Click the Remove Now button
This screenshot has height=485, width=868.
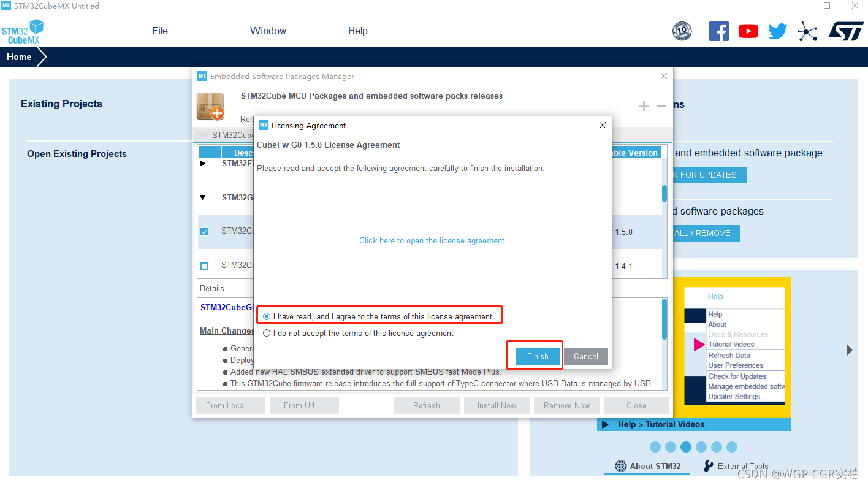(x=566, y=405)
